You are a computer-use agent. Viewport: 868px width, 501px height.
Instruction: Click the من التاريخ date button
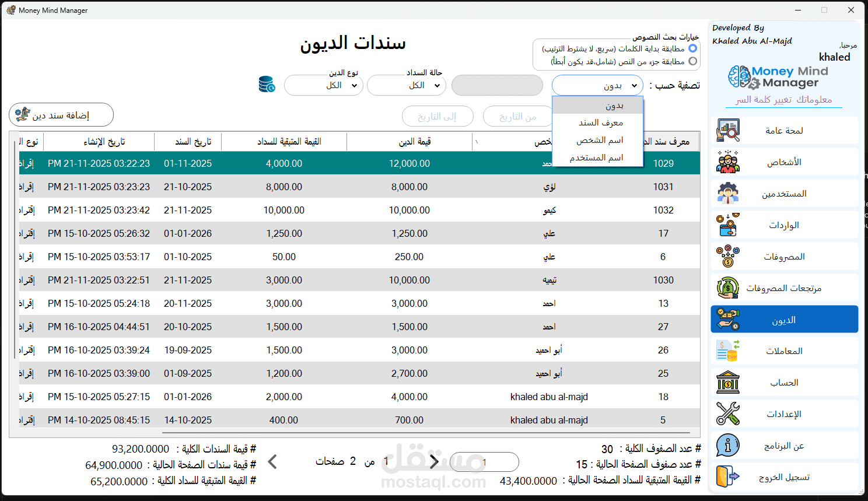point(519,117)
